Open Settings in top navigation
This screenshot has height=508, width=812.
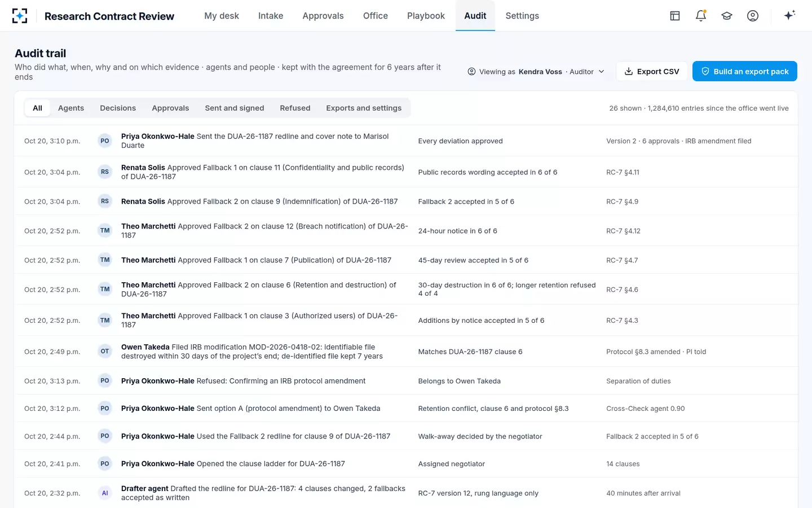pos(522,16)
